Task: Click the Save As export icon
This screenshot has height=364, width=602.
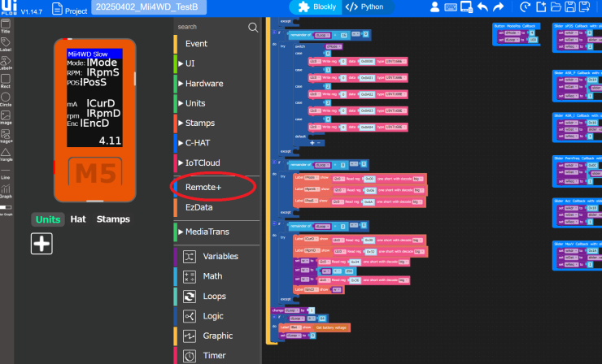Action: [585, 6]
